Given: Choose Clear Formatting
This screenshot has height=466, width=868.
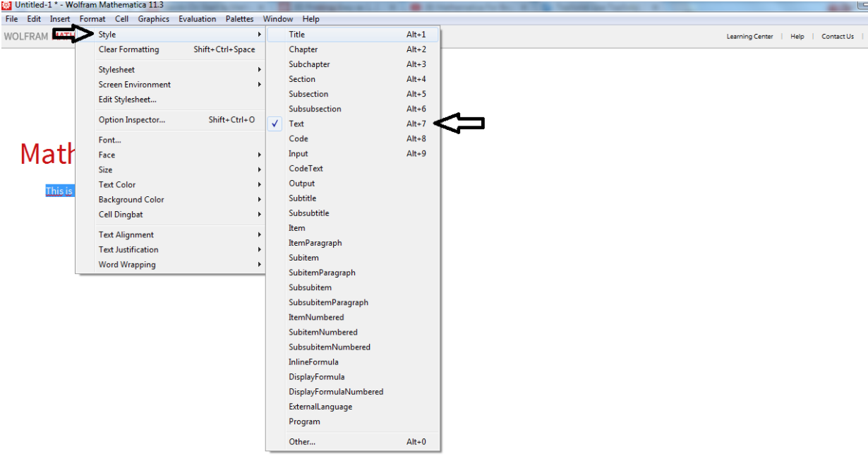Looking at the screenshot, I should point(171,49).
